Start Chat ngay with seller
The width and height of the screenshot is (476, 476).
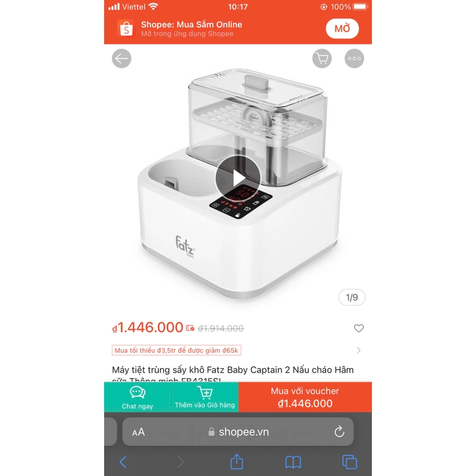137,397
